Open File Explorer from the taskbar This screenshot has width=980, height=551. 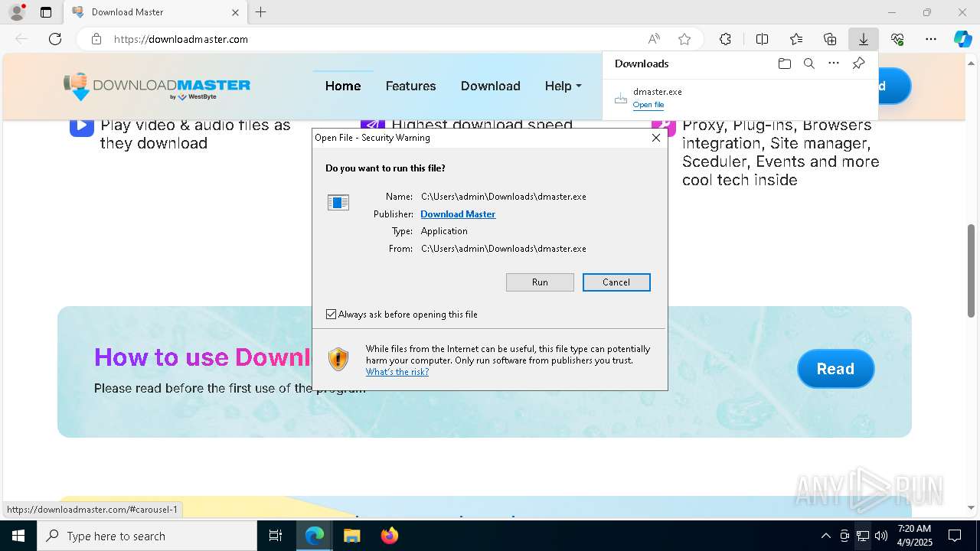click(351, 536)
